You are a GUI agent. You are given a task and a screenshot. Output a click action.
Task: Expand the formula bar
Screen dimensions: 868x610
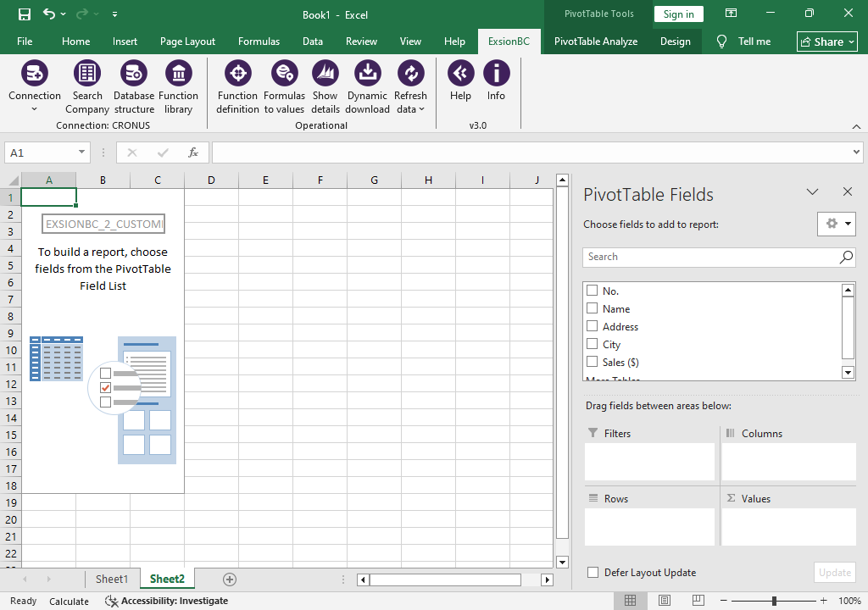pyautogui.click(x=856, y=152)
